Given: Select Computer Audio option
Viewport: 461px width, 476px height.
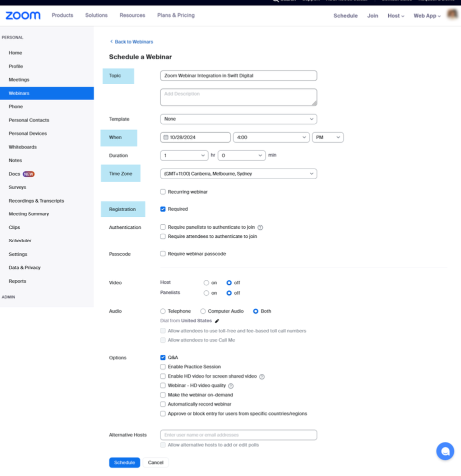Looking at the screenshot, I should tap(203, 311).
